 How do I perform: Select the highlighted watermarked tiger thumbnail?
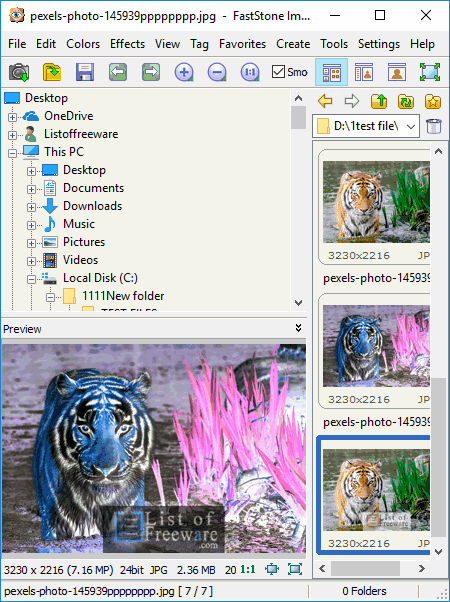tap(376, 490)
